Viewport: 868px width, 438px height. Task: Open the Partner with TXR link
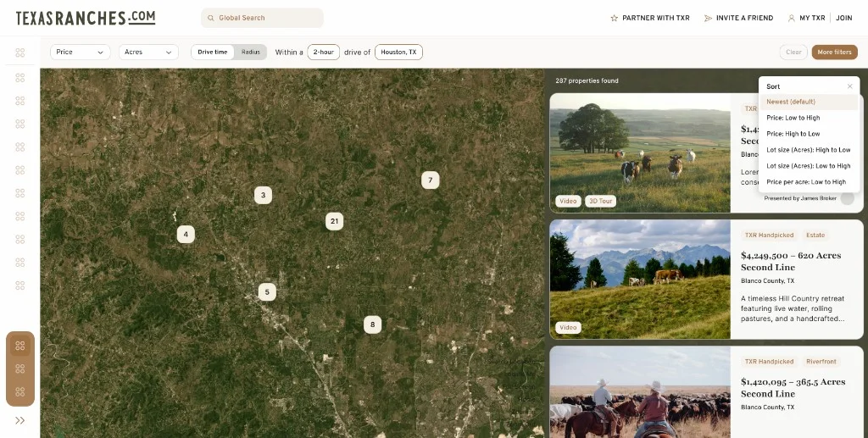tap(655, 18)
